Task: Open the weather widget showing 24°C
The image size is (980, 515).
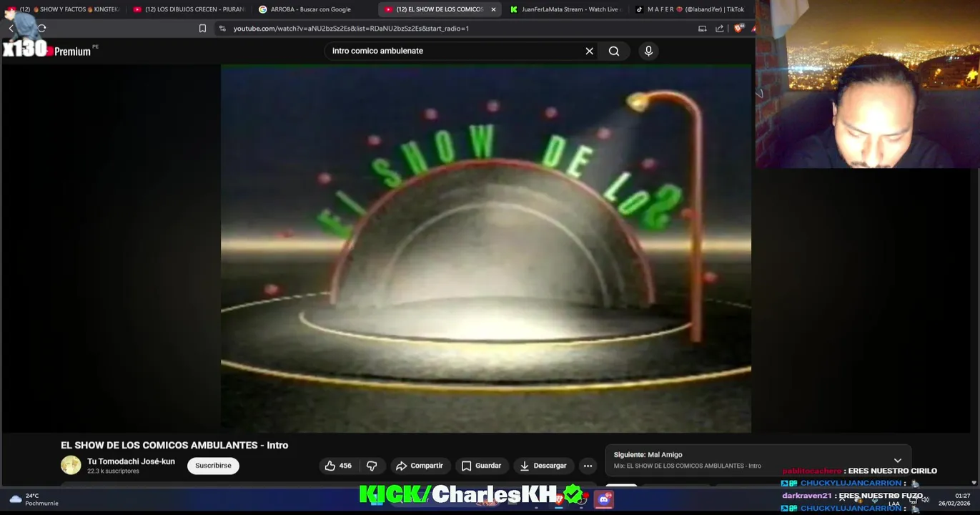Action: click(x=34, y=499)
